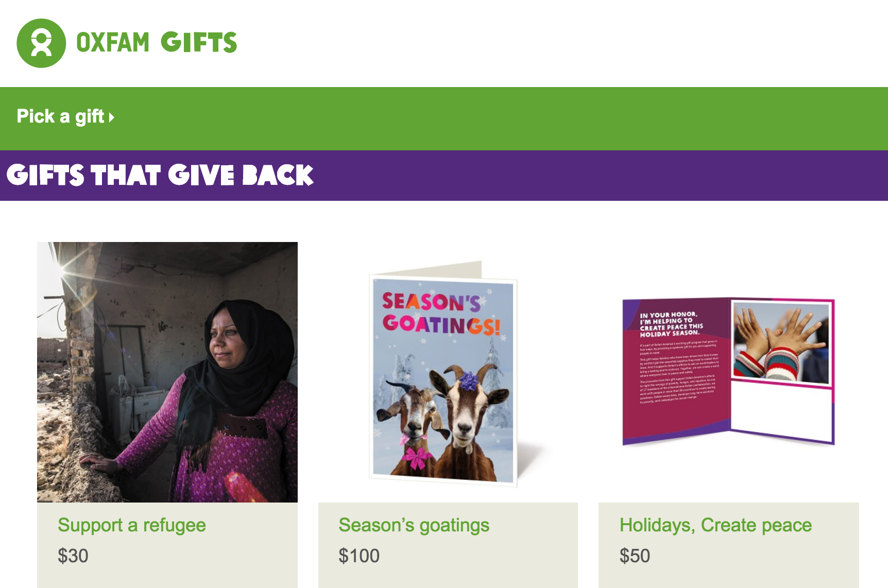The height and width of the screenshot is (588, 888).
Task: Open the Support a refugee photo
Action: 167,372
